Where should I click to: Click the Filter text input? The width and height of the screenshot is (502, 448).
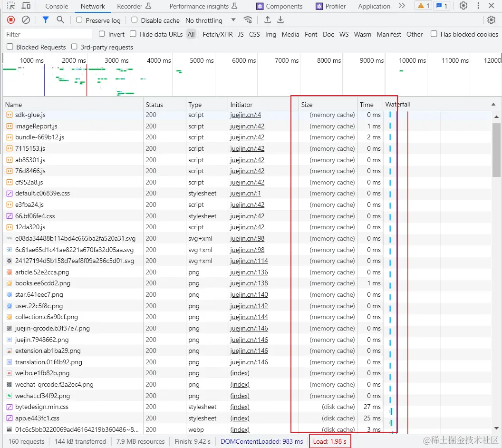pyautogui.click(x=48, y=34)
